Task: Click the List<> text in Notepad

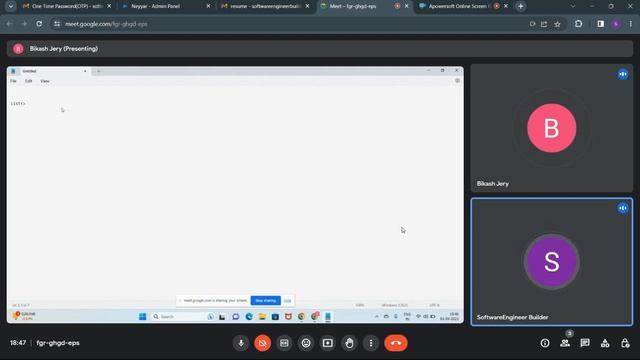Action: pos(18,103)
